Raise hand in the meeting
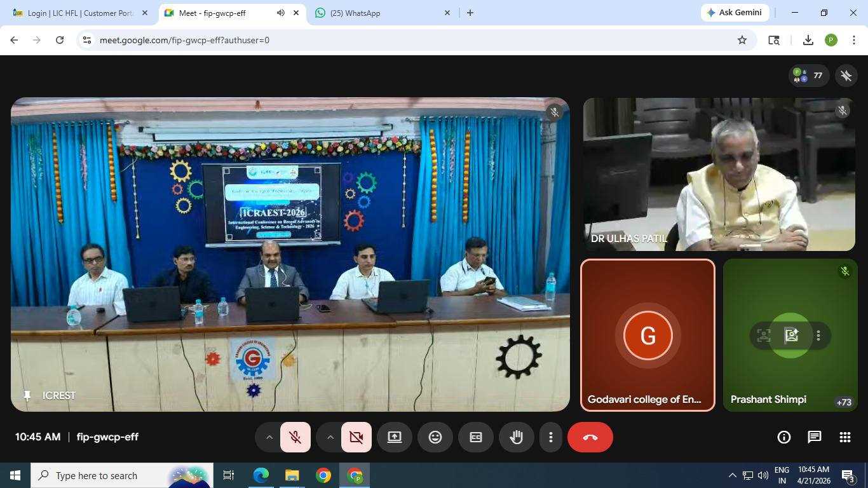The width and height of the screenshot is (868, 488). point(516,437)
